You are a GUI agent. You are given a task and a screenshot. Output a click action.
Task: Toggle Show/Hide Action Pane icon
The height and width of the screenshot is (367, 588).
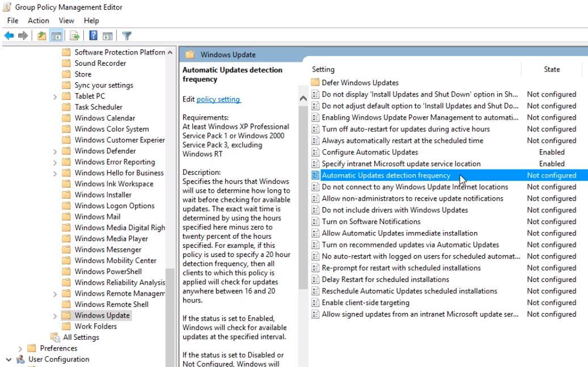pos(108,36)
